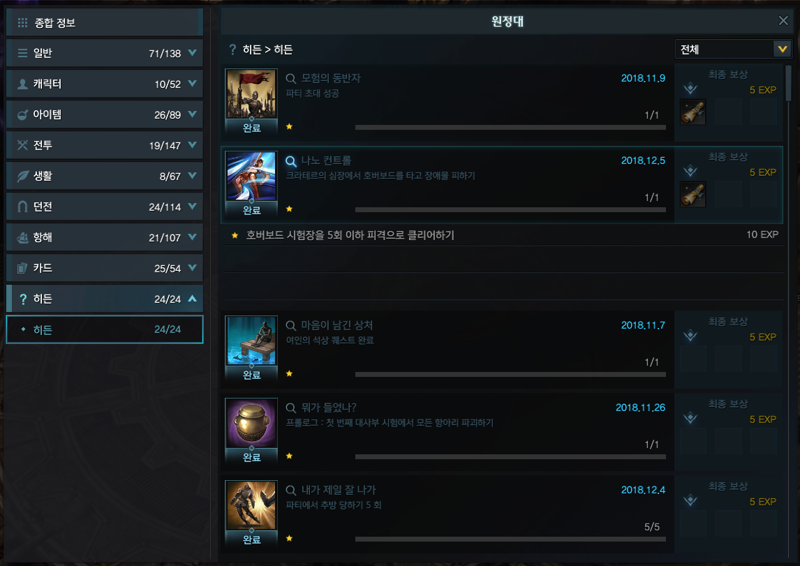
Task: Click magnifier icon beside 모험의 동반자
Action: click(291, 79)
